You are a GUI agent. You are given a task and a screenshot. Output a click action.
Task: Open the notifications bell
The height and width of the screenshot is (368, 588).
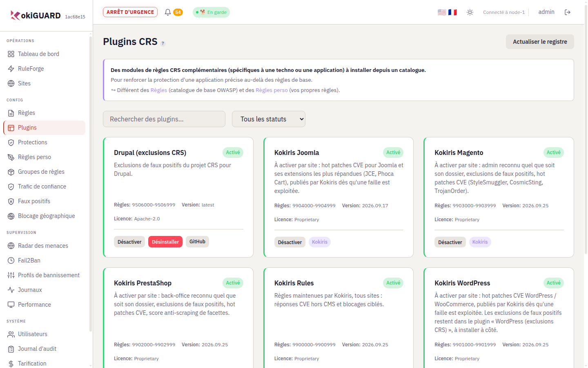168,12
